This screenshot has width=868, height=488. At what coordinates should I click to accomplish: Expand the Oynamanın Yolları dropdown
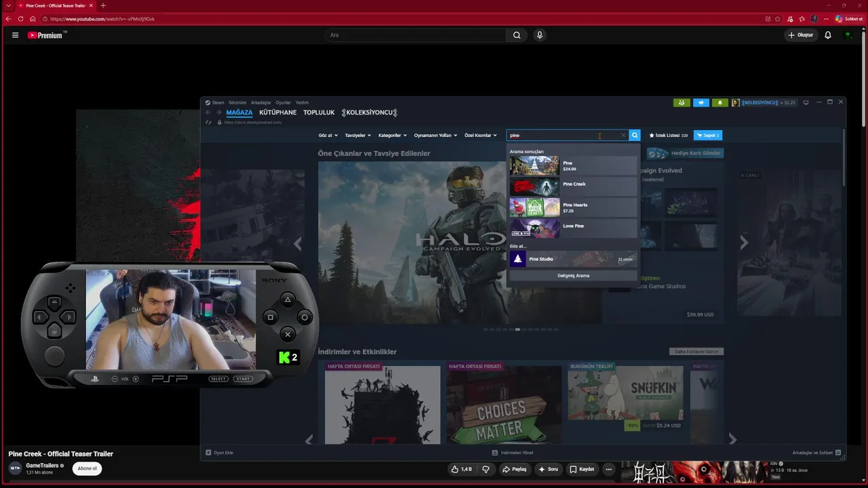(x=435, y=136)
